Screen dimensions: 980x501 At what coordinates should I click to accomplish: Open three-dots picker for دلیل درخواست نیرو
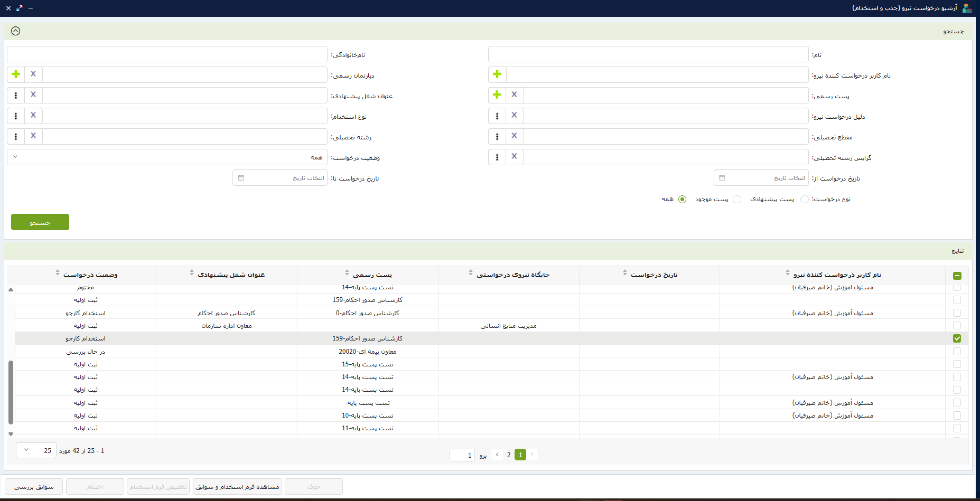[497, 116]
